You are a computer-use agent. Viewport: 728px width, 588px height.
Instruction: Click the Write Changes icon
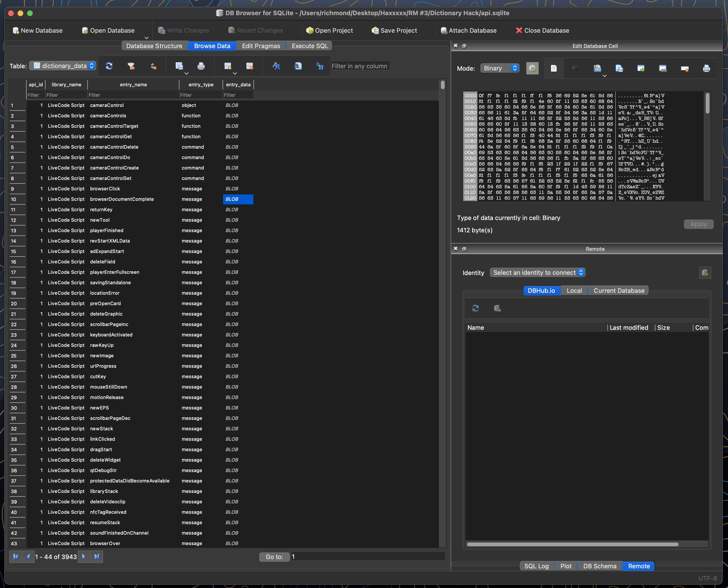coord(183,31)
